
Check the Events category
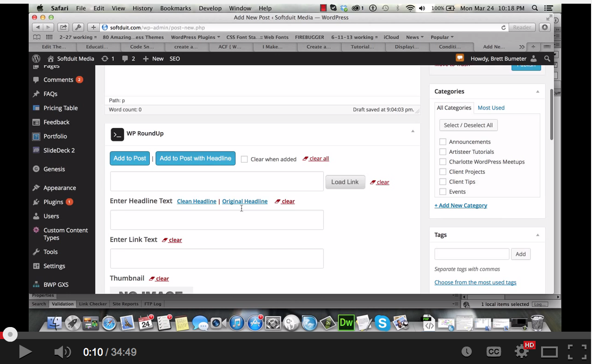click(x=443, y=192)
